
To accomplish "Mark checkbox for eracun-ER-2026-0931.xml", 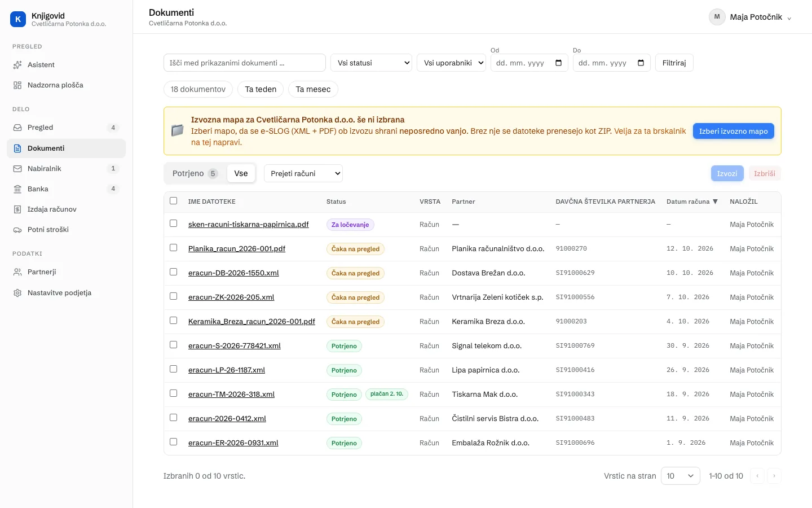I will click(x=173, y=442).
